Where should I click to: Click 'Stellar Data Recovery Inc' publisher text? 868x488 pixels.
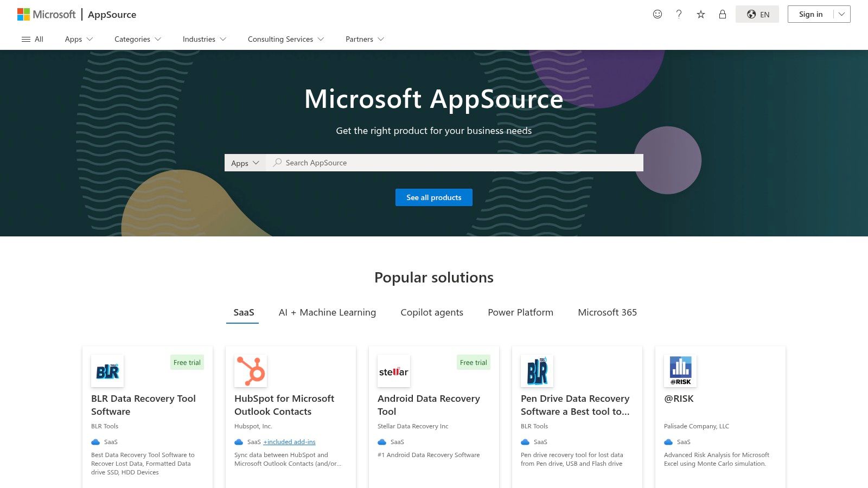413,426
